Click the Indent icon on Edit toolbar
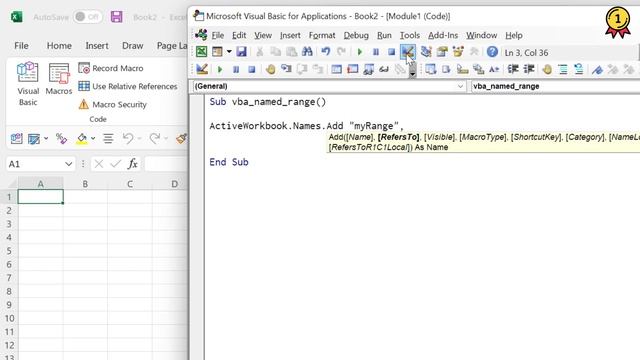 (x=513, y=69)
